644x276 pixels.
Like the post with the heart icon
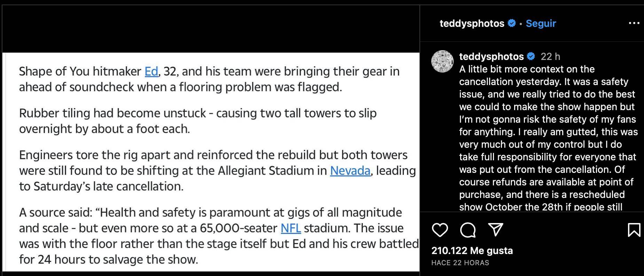(x=440, y=230)
